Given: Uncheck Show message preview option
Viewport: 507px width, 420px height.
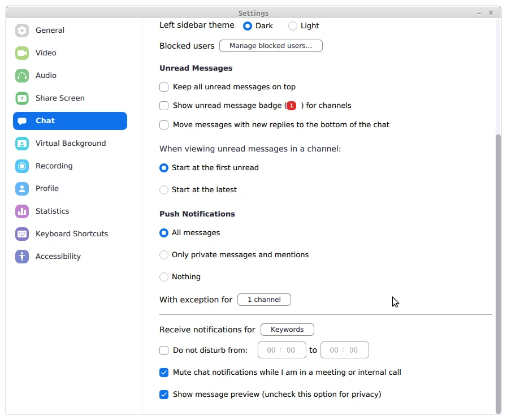Looking at the screenshot, I should [164, 395].
